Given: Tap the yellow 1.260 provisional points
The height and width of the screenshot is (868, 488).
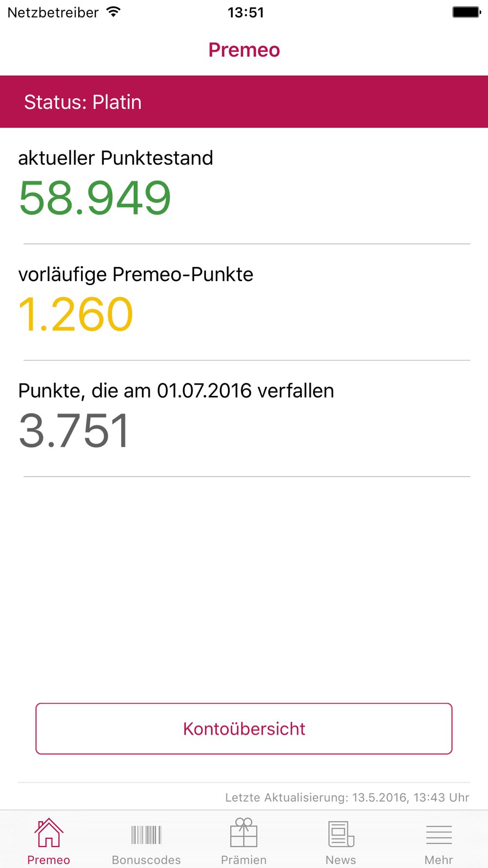Looking at the screenshot, I should [x=76, y=314].
